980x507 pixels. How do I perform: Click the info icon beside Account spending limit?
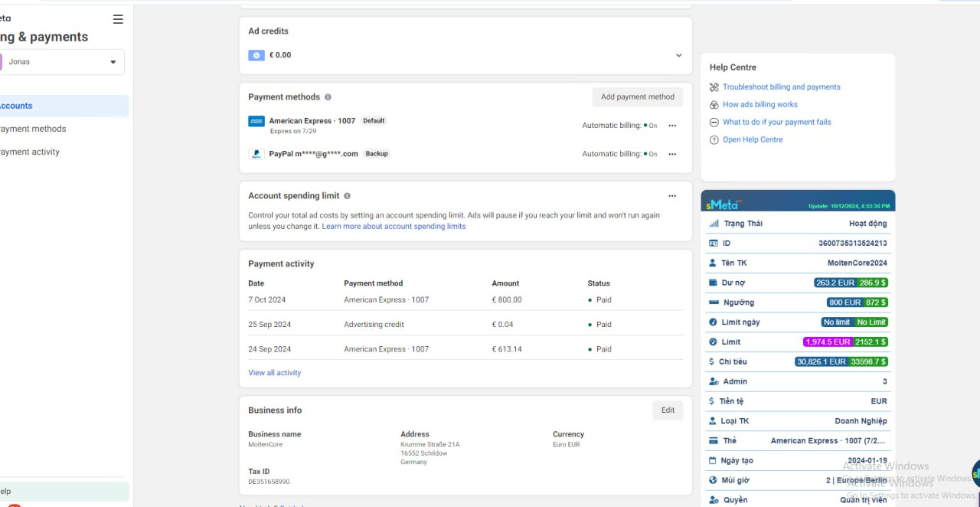347,196
